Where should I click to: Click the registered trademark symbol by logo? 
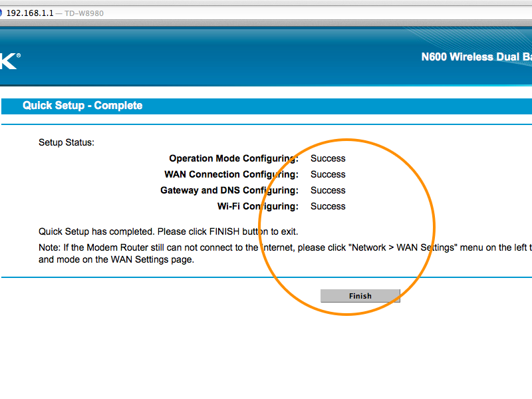pos(18,57)
